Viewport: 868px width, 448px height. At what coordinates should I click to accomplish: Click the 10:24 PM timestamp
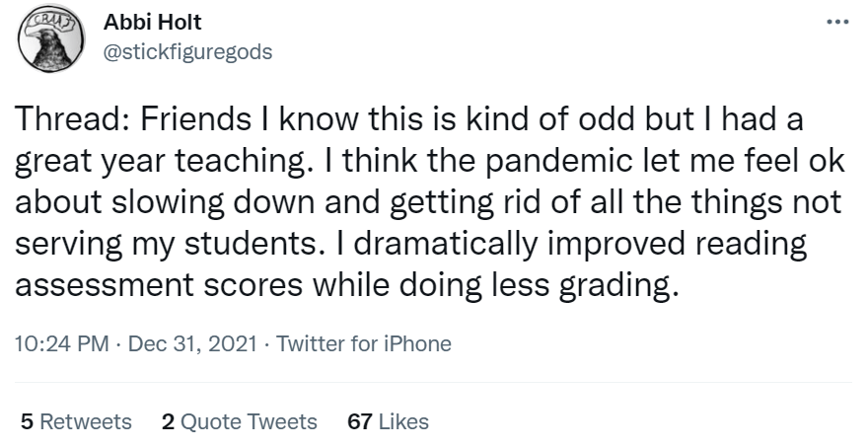coord(57,344)
